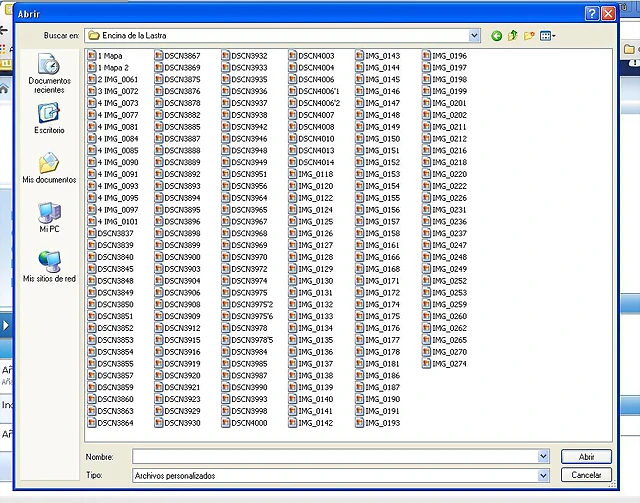Select file DSCN3975'2
The height and width of the screenshot is (503, 640).
pyautogui.click(x=247, y=304)
